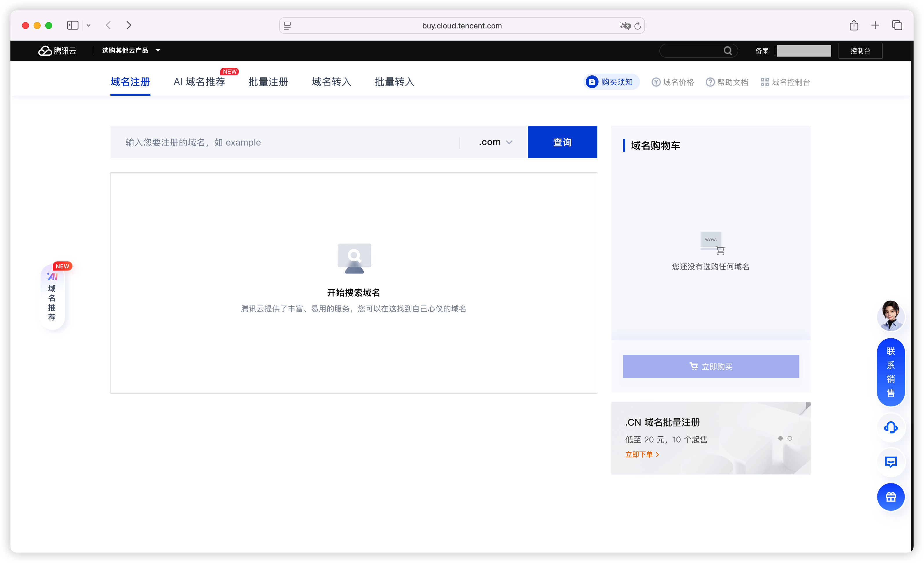Click the Tencent Cloud logo

point(57,51)
